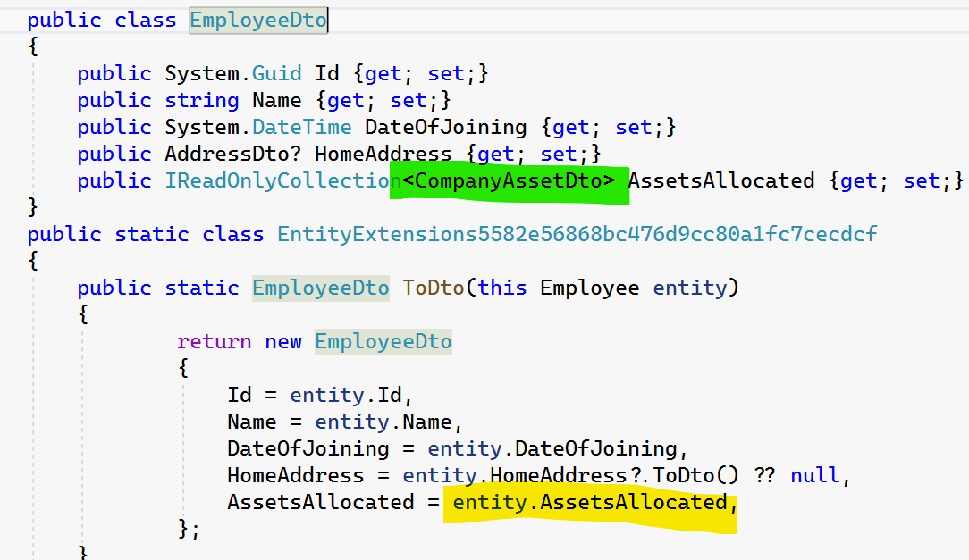969x560 pixels.
Task: Click the null keyword after ?? operator
Action: click(x=817, y=476)
